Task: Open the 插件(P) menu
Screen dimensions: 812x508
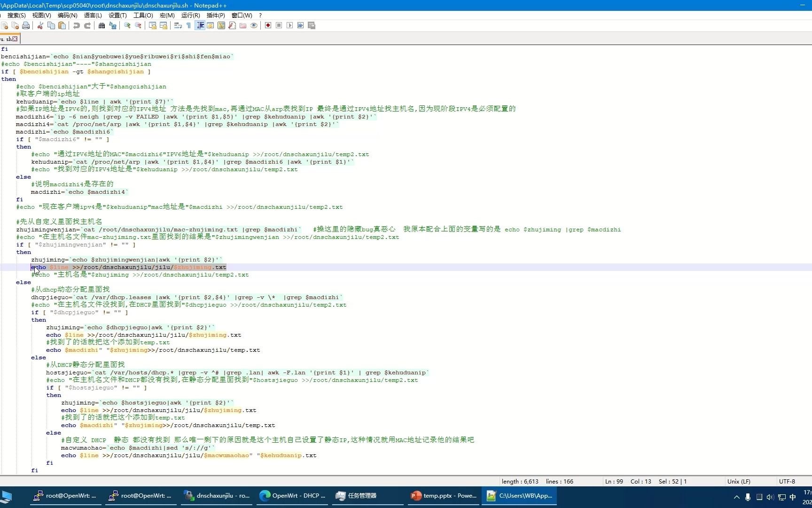Action: (x=216, y=15)
